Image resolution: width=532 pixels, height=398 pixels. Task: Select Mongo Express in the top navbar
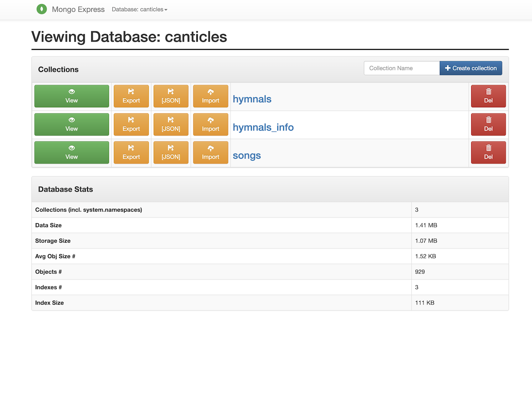pyautogui.click(x=78, y=9)
